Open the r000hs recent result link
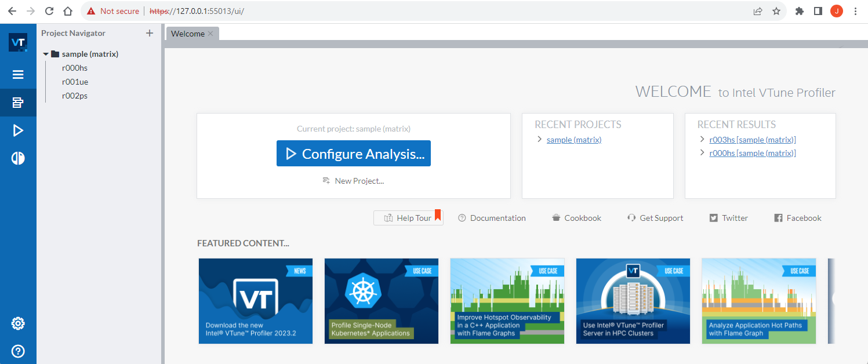The width and height of the screenshot is (868, 364). click(752, 153)
